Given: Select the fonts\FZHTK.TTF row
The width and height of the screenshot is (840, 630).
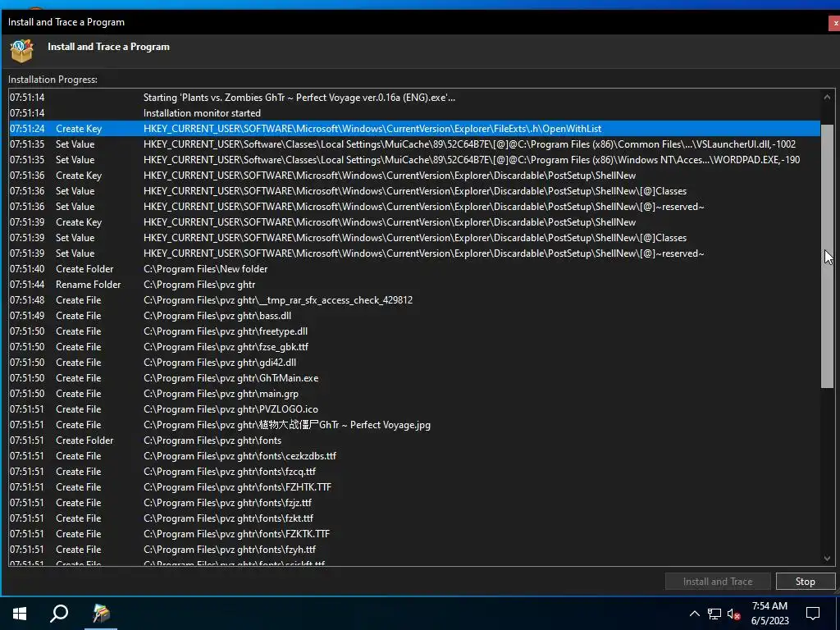Looking at the screenshot, I should (414, 486).
